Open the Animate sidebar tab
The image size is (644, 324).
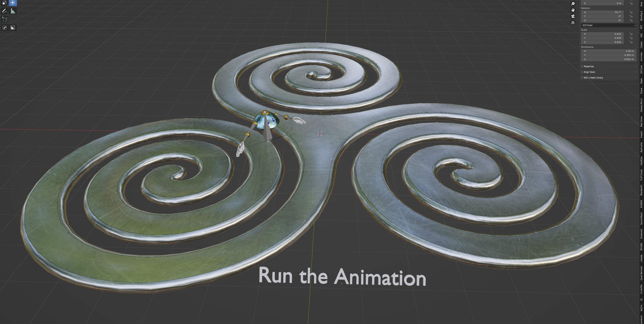click(x=641, y=57)
